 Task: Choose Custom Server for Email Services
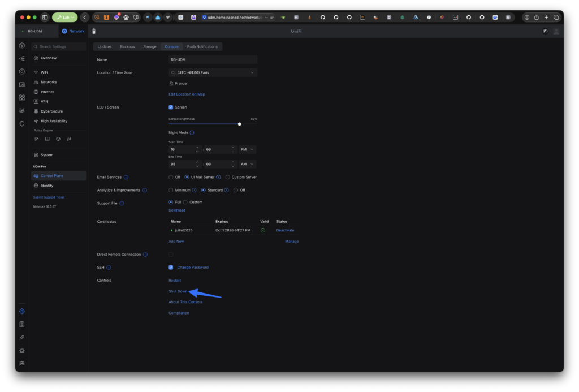[x=227, y=178]
